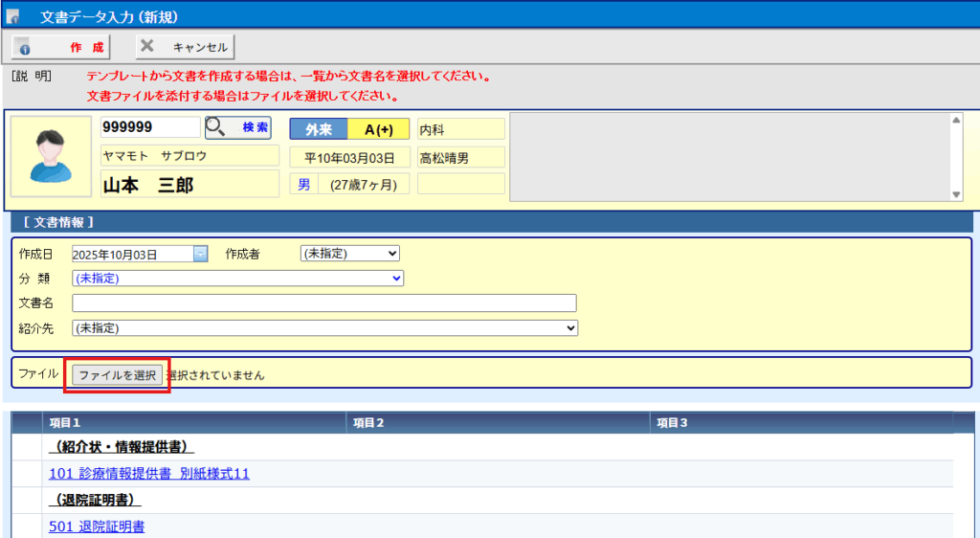980x538 pixels.
Task: Click the document icon in title bar
Action: point(13,16)
